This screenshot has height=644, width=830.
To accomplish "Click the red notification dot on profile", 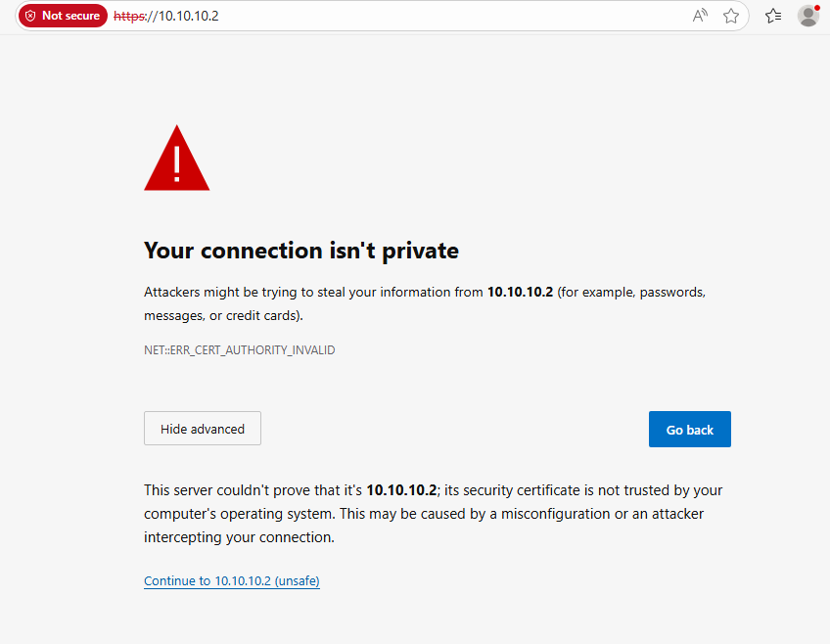I will tap(819, 7).
